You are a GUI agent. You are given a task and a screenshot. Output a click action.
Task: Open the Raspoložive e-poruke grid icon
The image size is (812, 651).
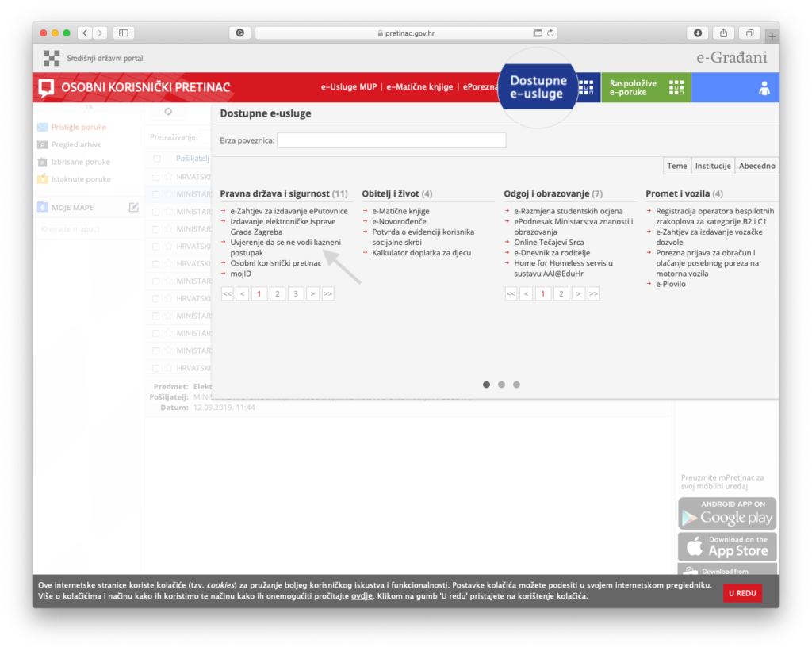676,87
